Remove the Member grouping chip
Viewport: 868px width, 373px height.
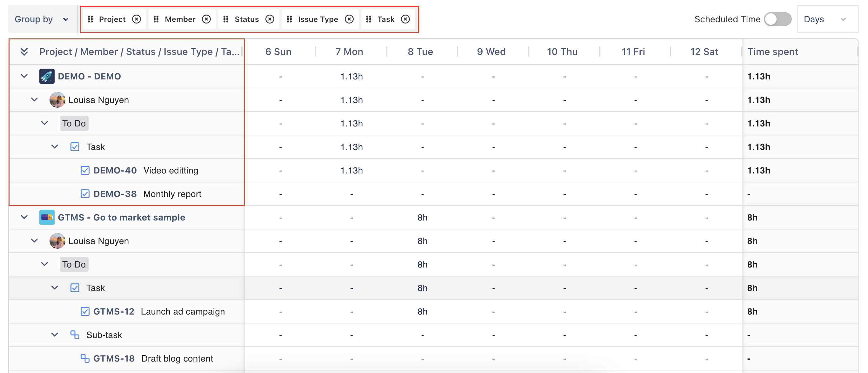click(x=206, y=19)
